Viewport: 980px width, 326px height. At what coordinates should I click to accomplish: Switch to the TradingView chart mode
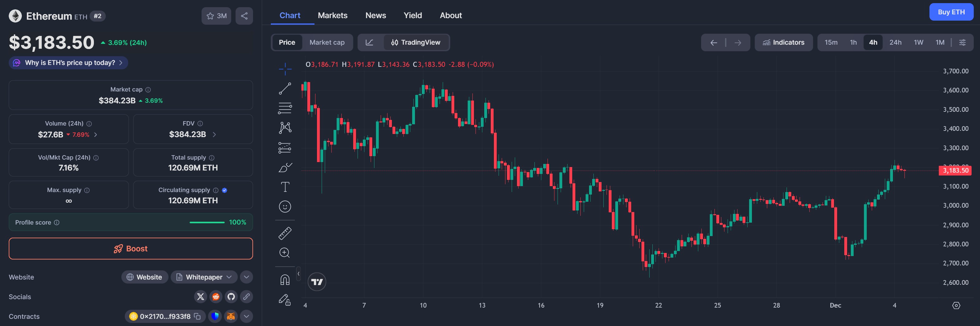(416, 42)
